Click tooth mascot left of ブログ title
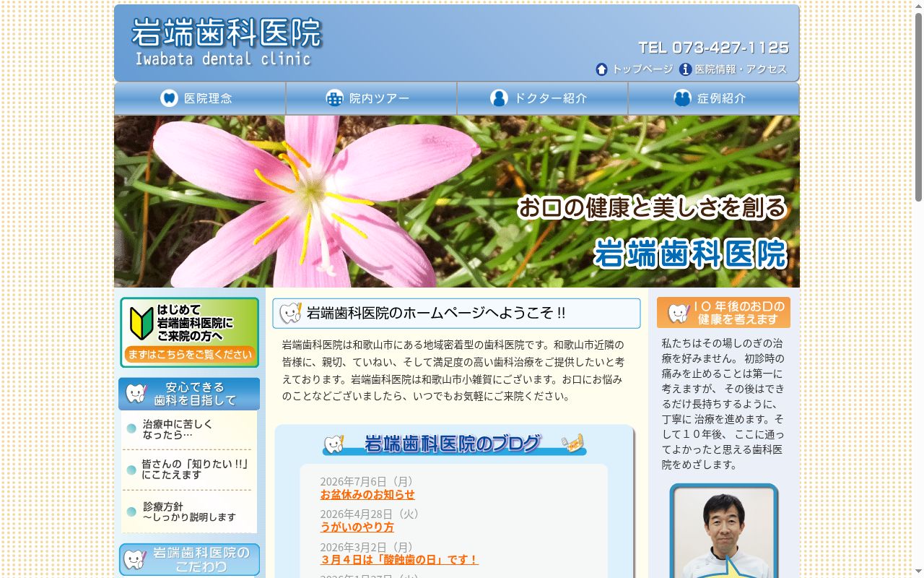The width and height of the screenshot is (924, 578). (334, 444)
